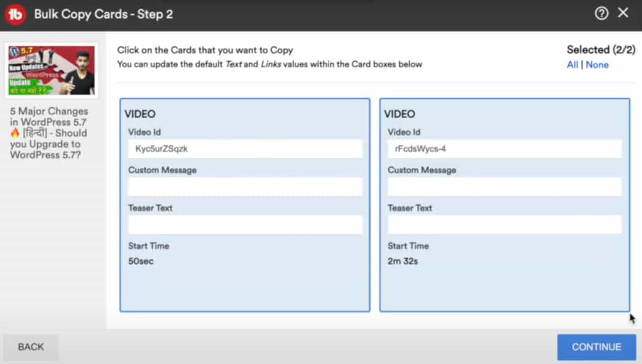This screenshot has width=642, height=364.
Task: Open the help question mark icon
Action: pos(601,14)
